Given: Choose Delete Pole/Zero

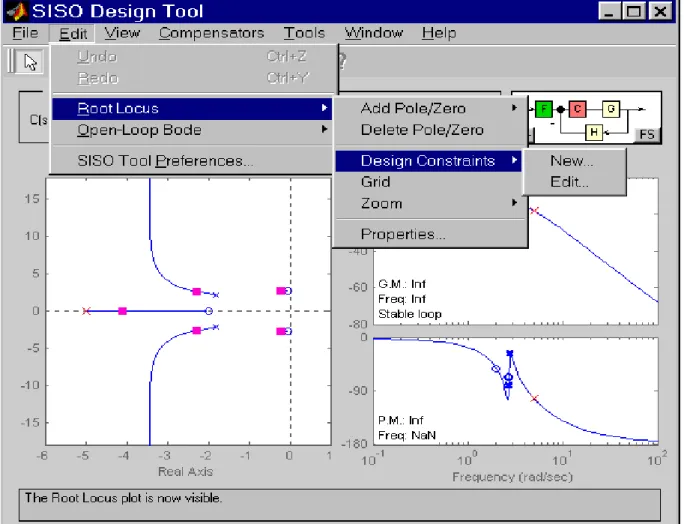Looking at the screenshot, I should pos(430,130).
